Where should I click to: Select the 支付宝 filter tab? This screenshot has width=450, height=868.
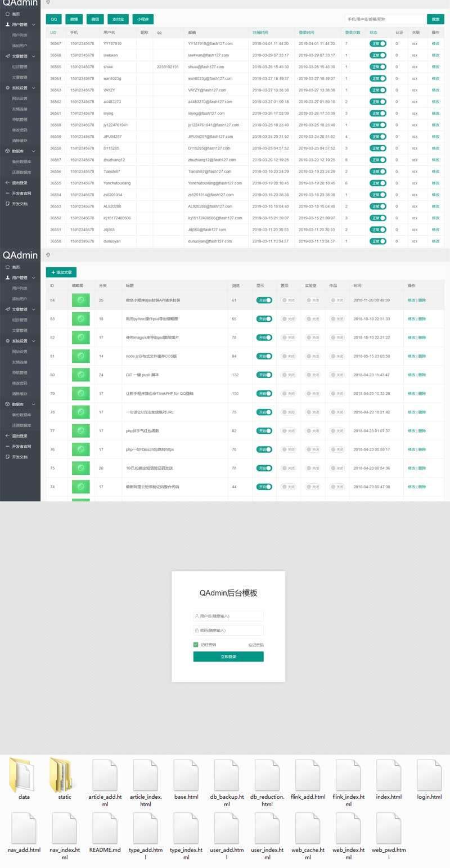119,19
